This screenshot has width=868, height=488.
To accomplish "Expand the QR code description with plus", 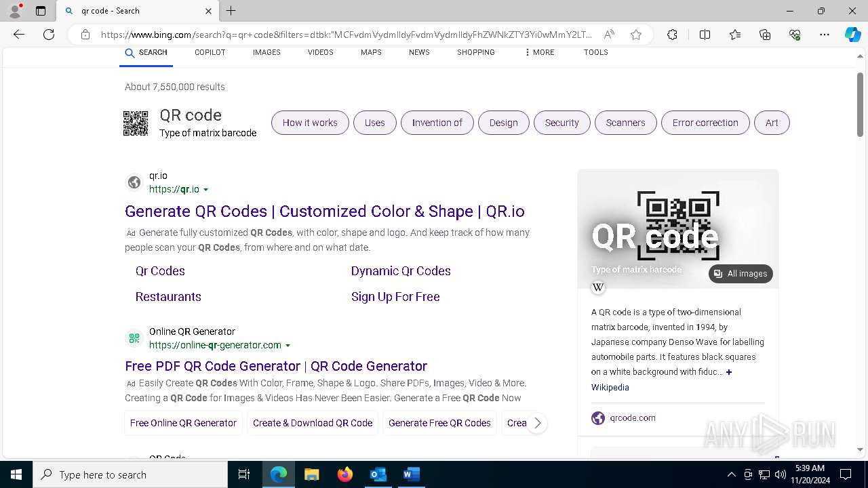I will pos(729,372).
